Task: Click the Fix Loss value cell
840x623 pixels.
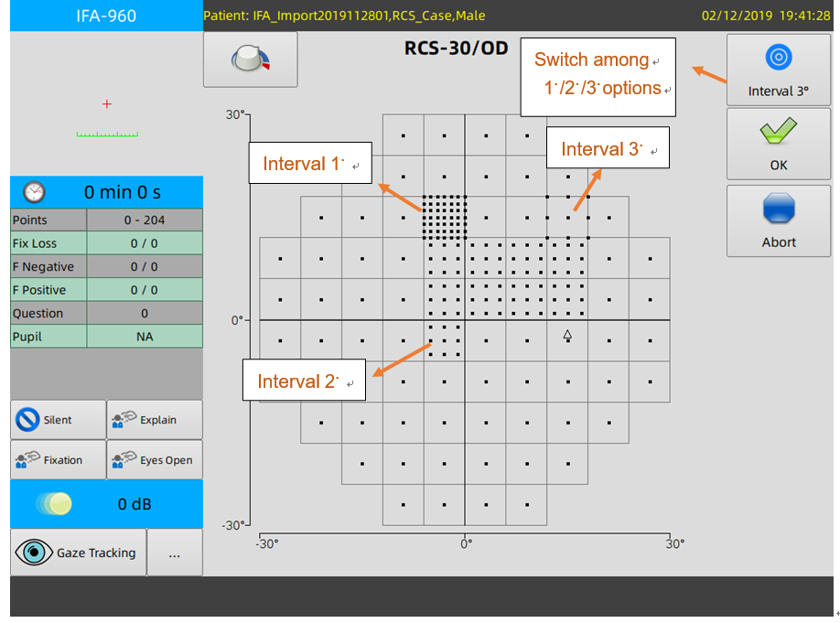Action: click(x=145, y=243)
